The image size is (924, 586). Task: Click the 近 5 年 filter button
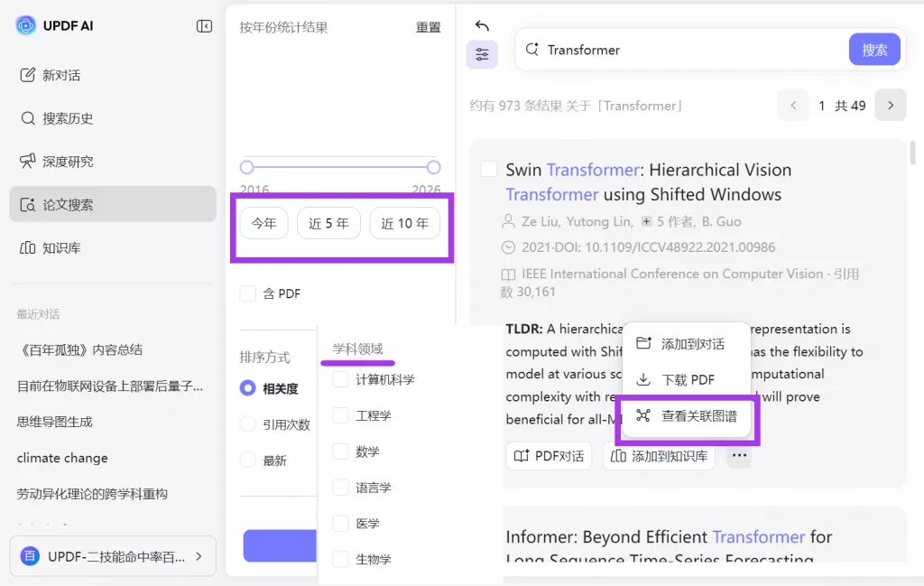click(x=328, y=223)
